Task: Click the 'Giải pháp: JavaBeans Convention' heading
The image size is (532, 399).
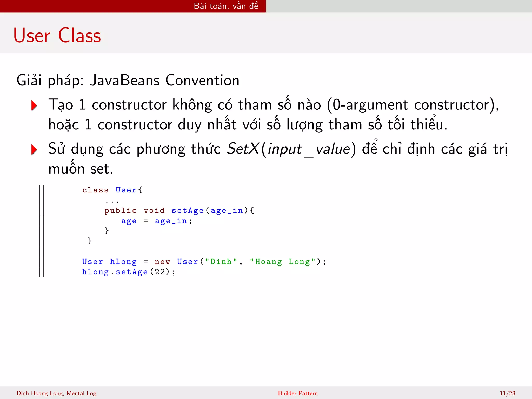Action: coord(128,81)
